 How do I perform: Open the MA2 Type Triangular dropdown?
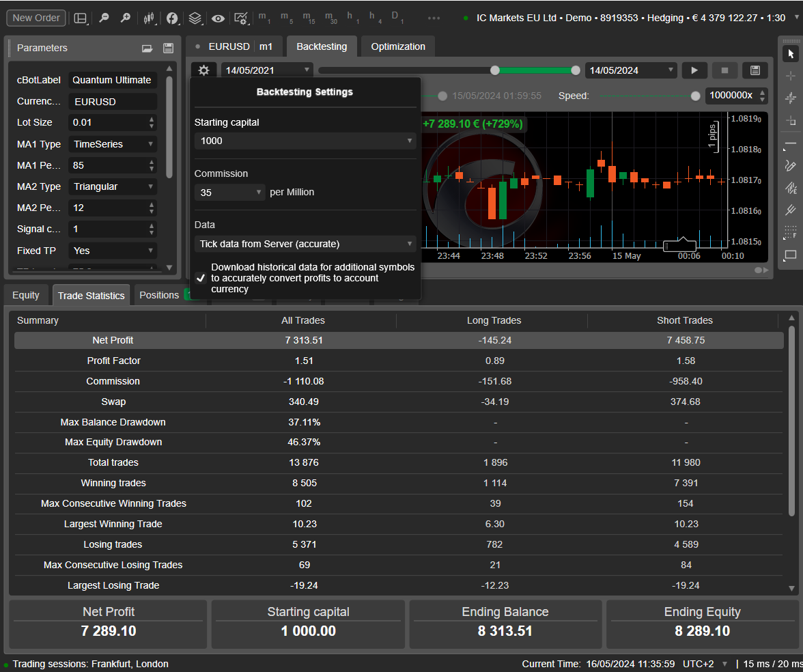coord(113,186)
